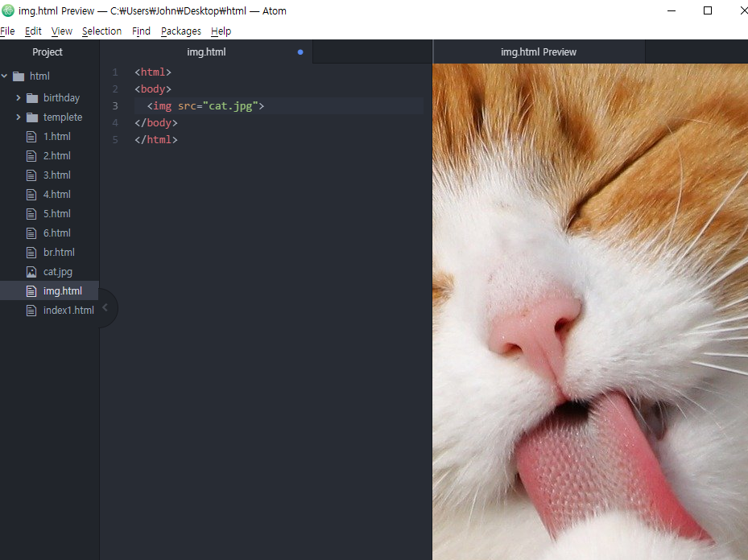This screenshot has width=748, height=560.
Task: Select the html root folder label
Action: coord(39,76)
